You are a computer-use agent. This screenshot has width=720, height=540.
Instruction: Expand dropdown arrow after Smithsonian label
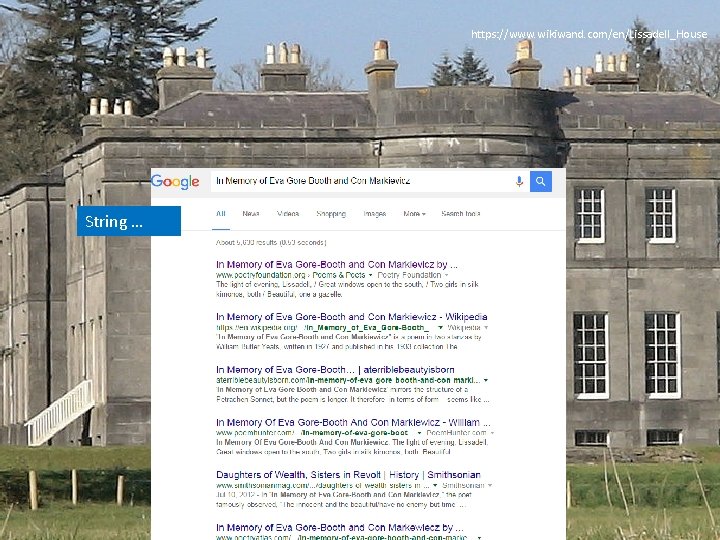[490, 485]
